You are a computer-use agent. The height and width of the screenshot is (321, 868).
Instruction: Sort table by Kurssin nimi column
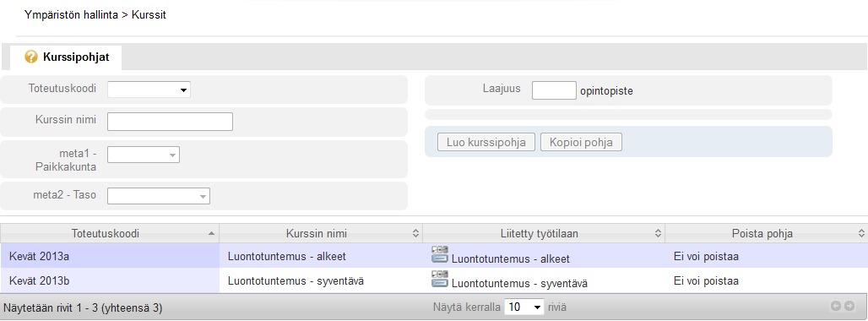point(321,233)
